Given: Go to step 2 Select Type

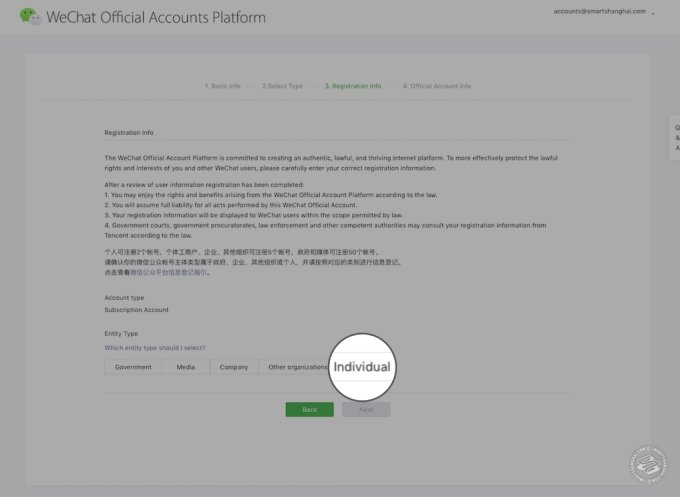Looking at the screenshot, I should pos(282,86).
